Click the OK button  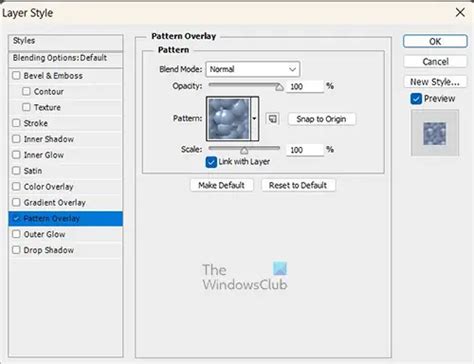click(x=435, y=41)
